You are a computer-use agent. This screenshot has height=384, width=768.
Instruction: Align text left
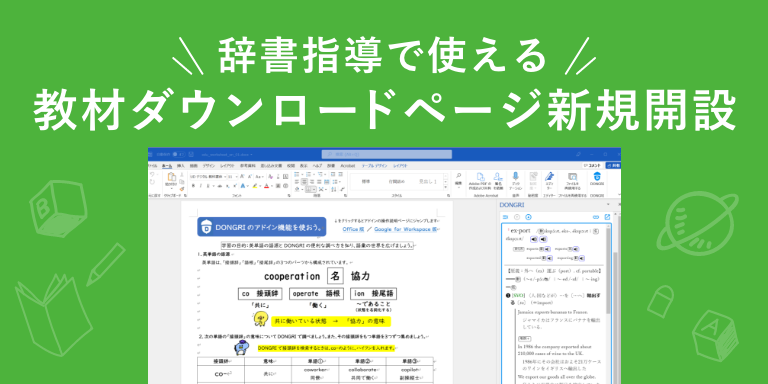coord(297,182)
